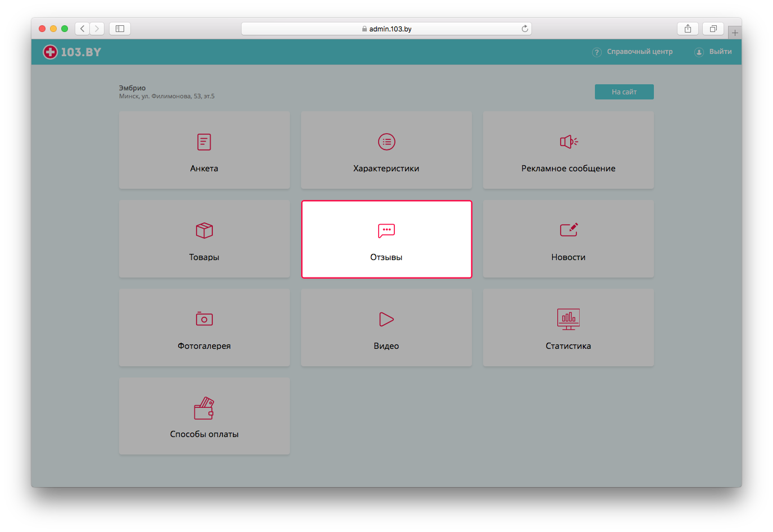Show all tabs overview button
773x532 pixels.
pyautogui.click(x=713, y=29)
